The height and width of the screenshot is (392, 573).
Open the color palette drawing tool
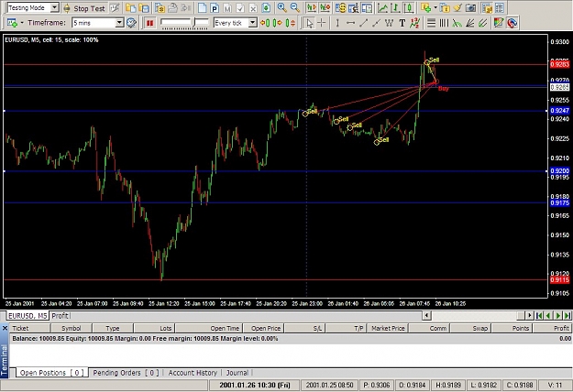(x=499, y=23)
